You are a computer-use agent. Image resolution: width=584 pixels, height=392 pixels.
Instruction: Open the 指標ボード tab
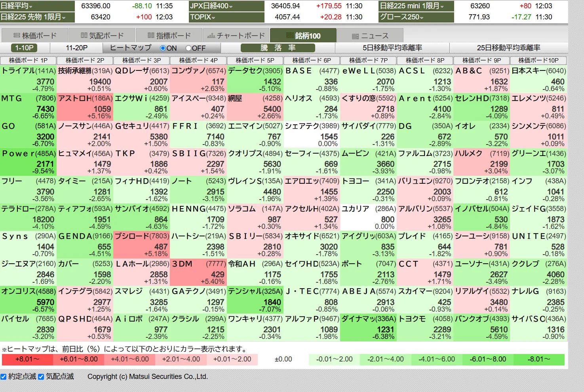(169, 35)
